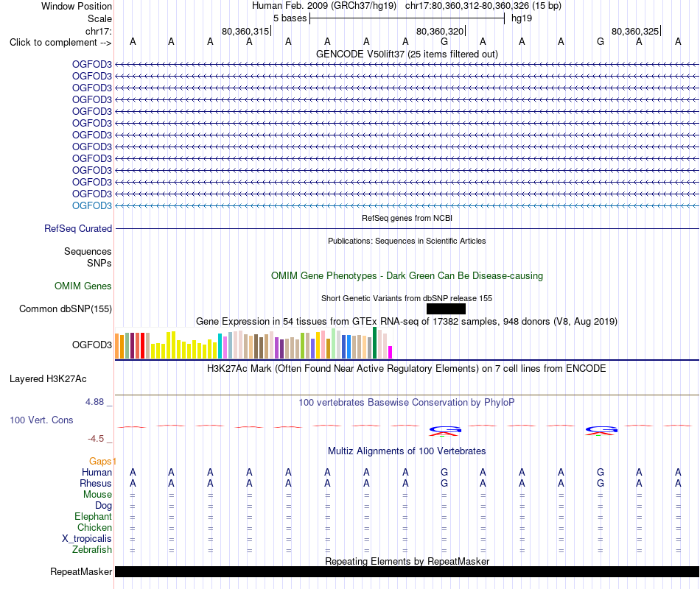This screenshot has height=589, width=700.
Task: Click the black RepeatMasker element bar
Action: coord(407,571)
